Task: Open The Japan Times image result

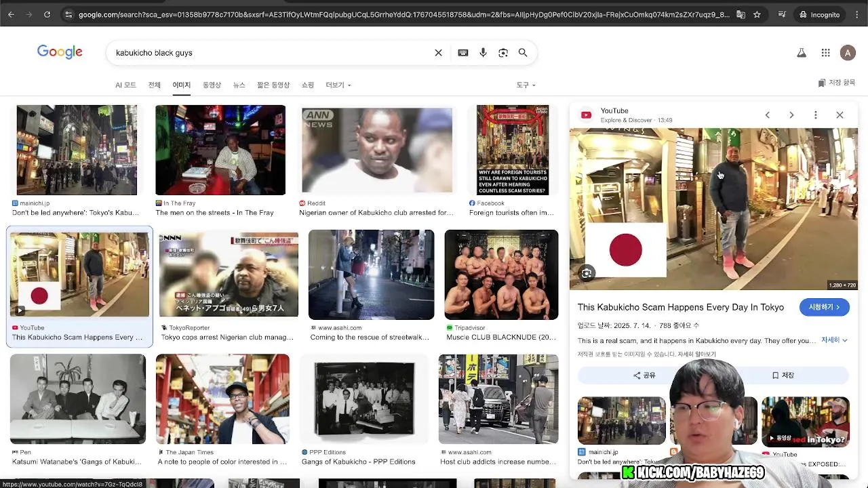Action: (222, 399)
